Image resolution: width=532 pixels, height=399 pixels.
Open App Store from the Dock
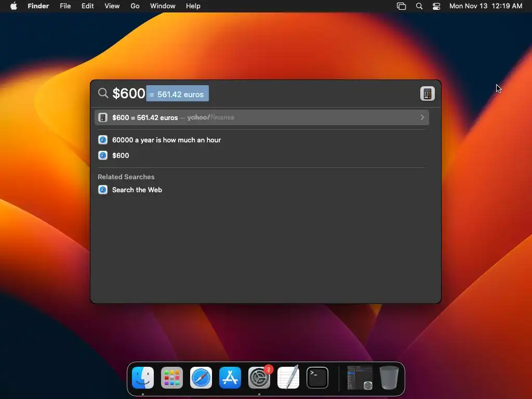point(230,378)
